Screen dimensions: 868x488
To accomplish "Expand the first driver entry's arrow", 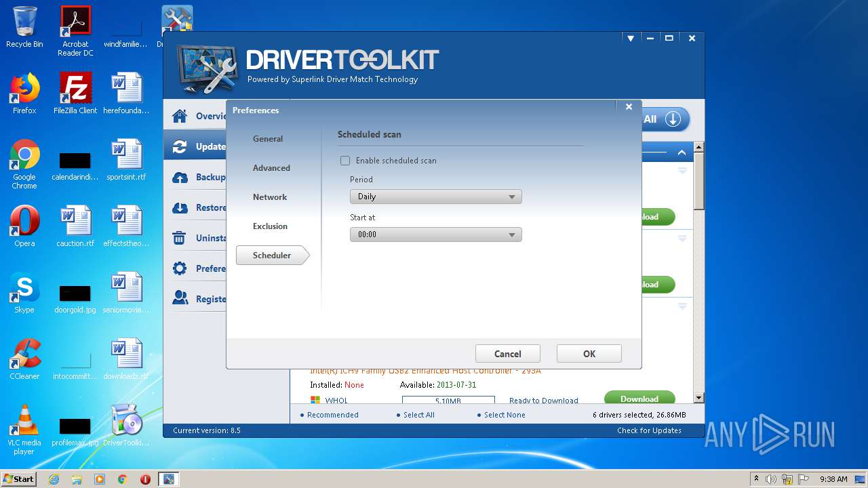I will click(682, 171).
